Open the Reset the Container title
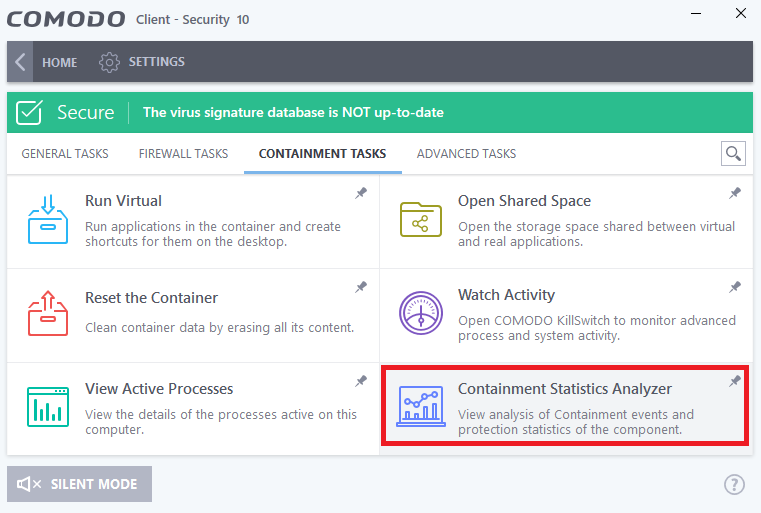 coord(151,298)
